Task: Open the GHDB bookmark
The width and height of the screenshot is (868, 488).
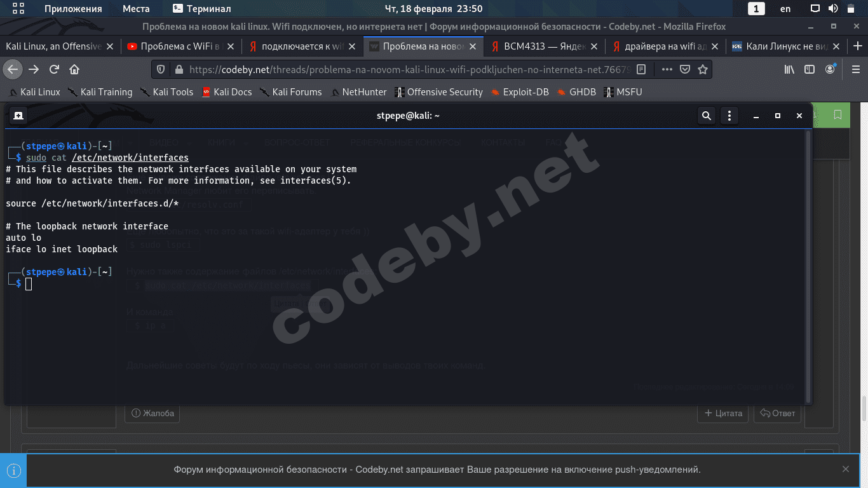Action: click(x=577, y=92)
